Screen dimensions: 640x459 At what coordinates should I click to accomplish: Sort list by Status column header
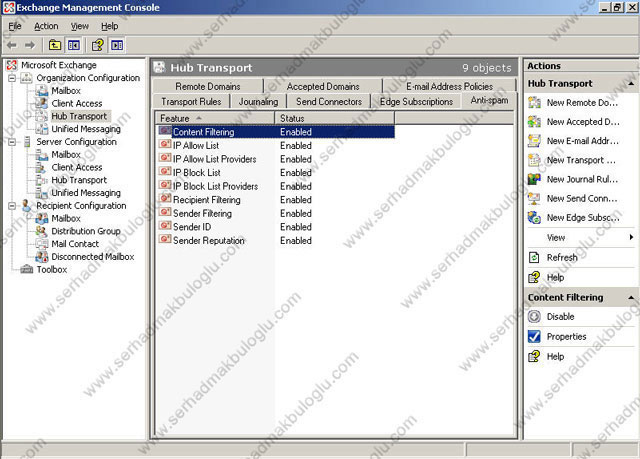pyautogui.click(x=334, y=118)
